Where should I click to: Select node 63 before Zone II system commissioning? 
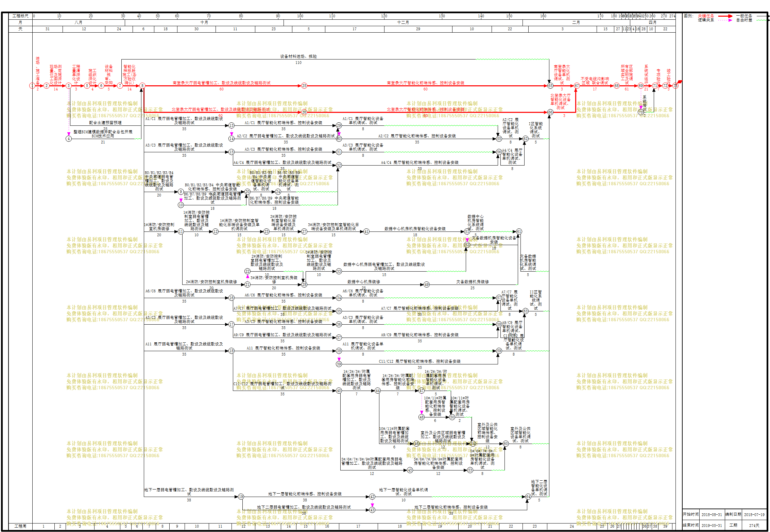(x=526, y=311)
